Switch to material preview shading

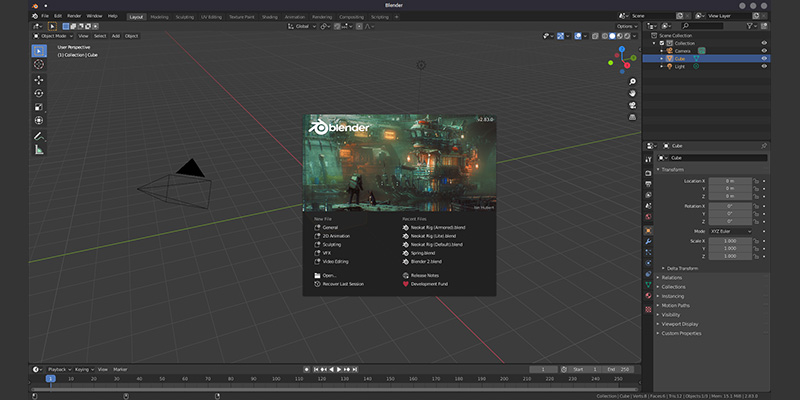point(620,36)
